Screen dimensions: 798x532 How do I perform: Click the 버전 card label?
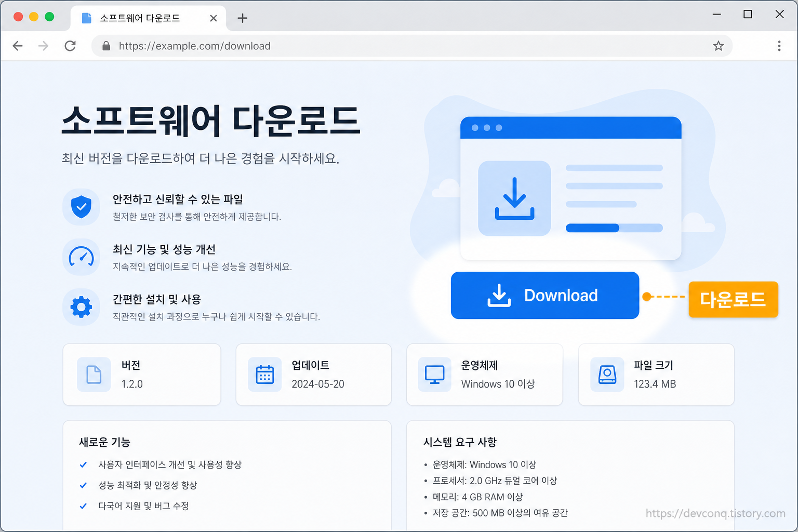(131, 365)
